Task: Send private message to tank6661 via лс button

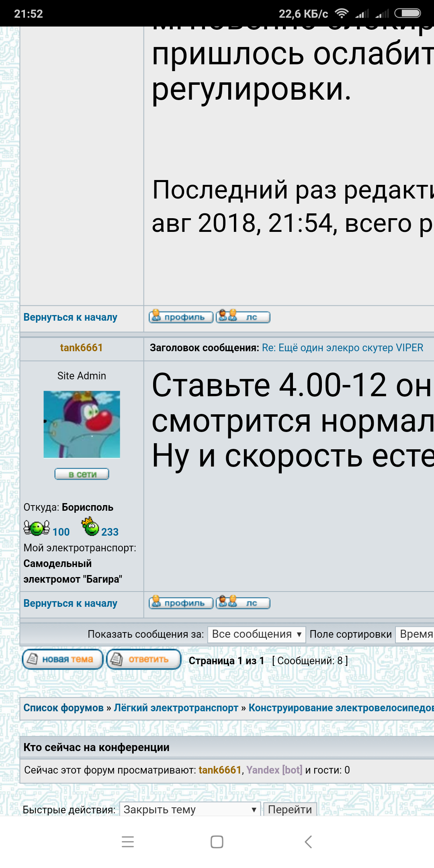Action: (243, 603)
